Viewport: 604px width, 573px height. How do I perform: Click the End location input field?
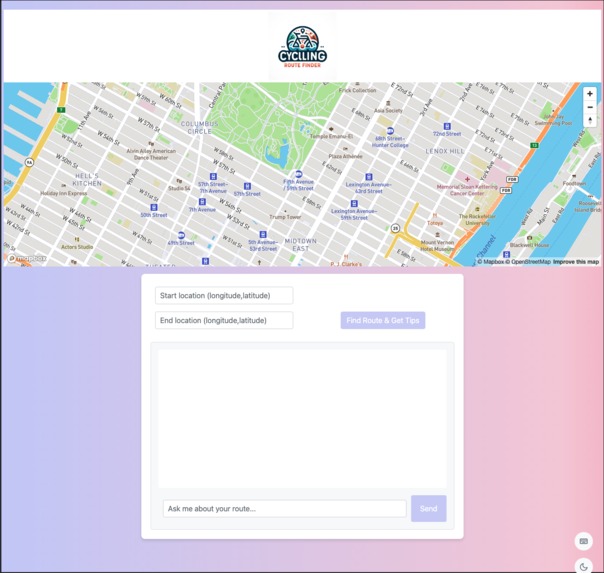pos(224,320)
